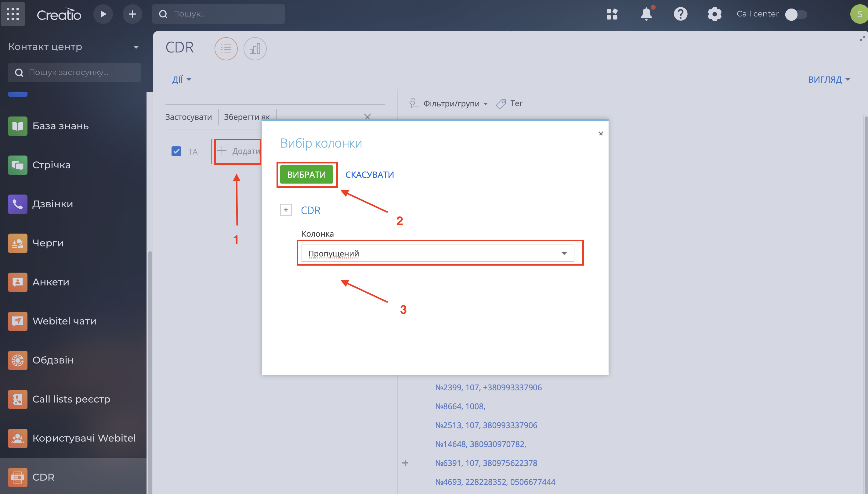Open the notifications bell
Screen dimensions: 868x494
[646, 14]
